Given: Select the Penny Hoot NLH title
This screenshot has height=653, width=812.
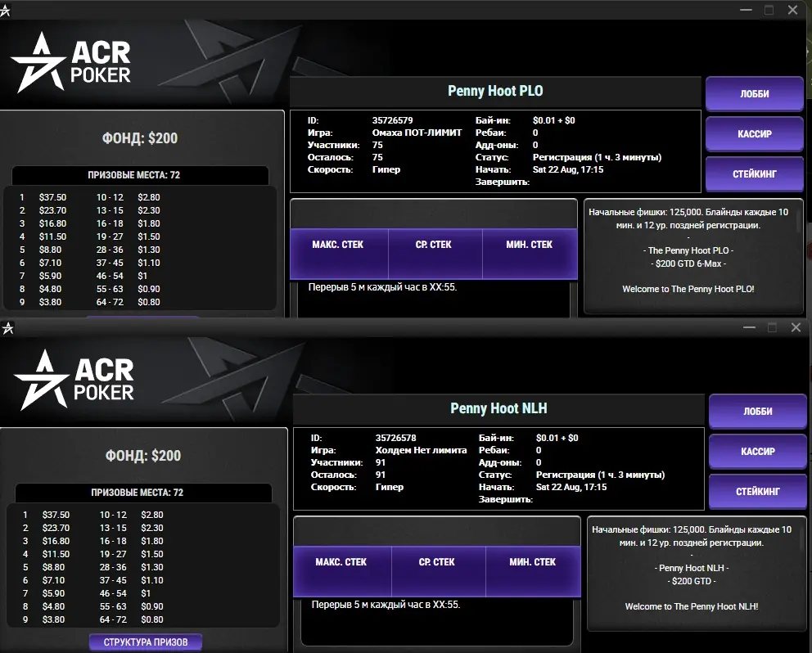Looking at the screenshot, I should click(498, 408).
